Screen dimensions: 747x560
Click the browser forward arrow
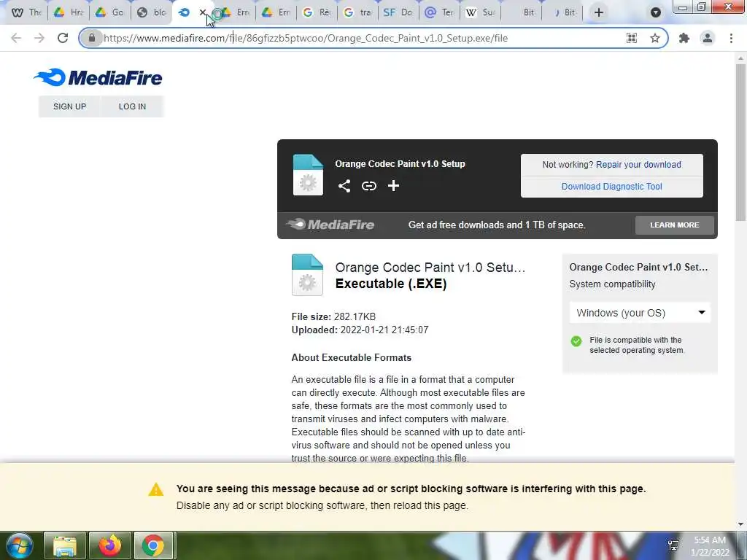(x=39, y=38)
